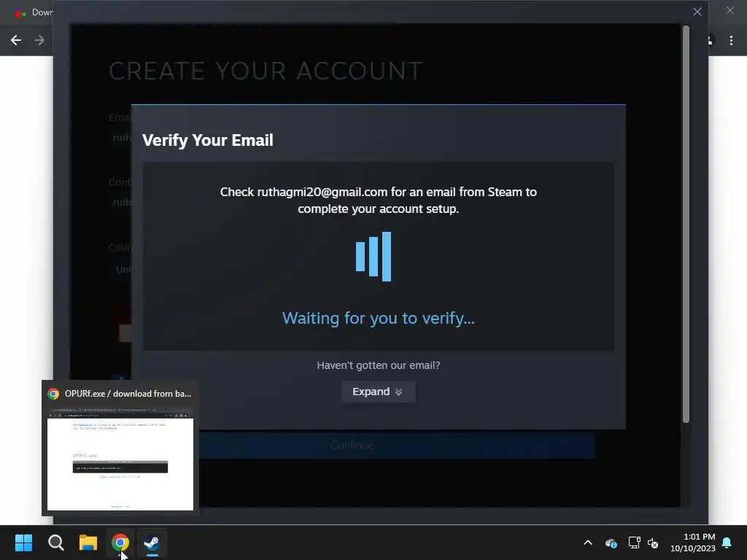
Task: Click the Chrome back arrow button
Action: coord(16,40)
